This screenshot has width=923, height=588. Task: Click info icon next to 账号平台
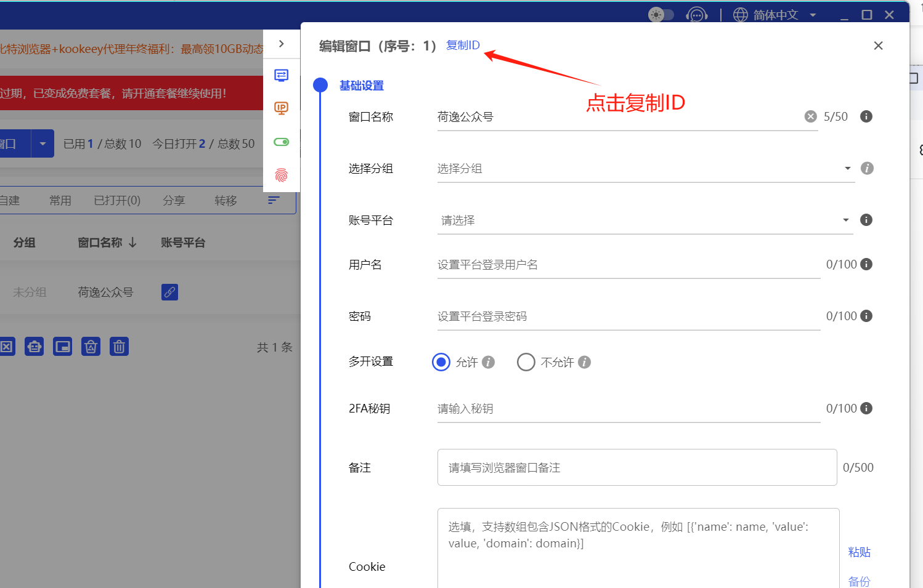click(866, 220)
